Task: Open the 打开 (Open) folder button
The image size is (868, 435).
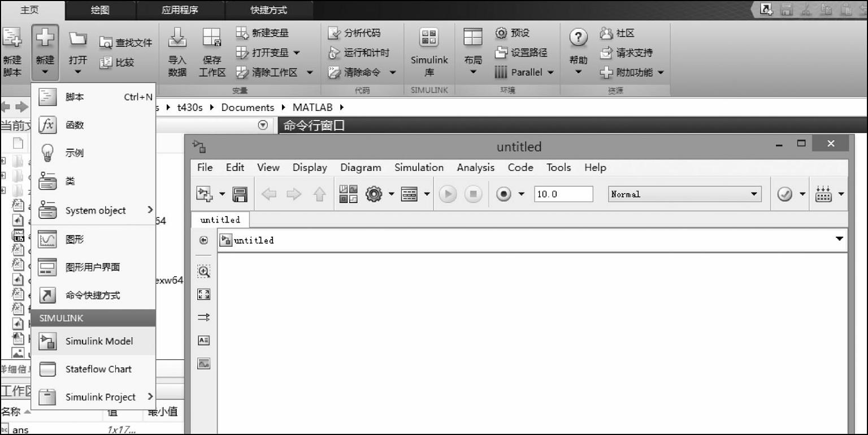Action: point(78,52)
